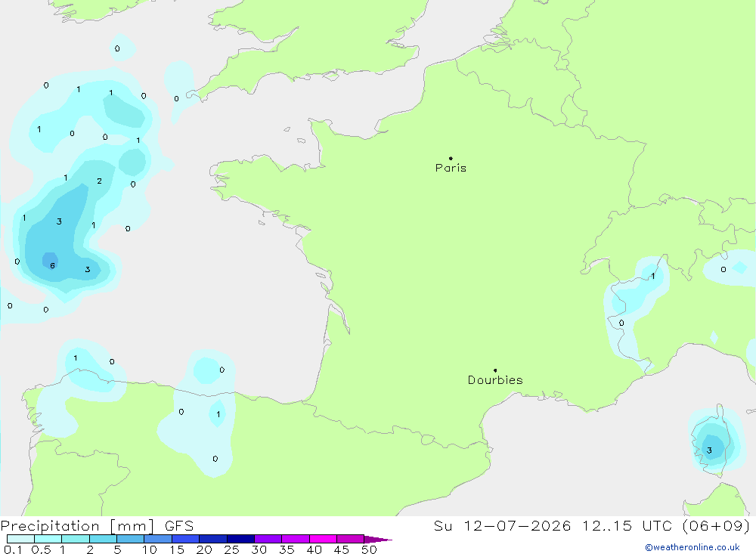Pick the 5–10 mm light blue legend swatch
The height and width of the screenshot is (554, 756).
[130, 539]
